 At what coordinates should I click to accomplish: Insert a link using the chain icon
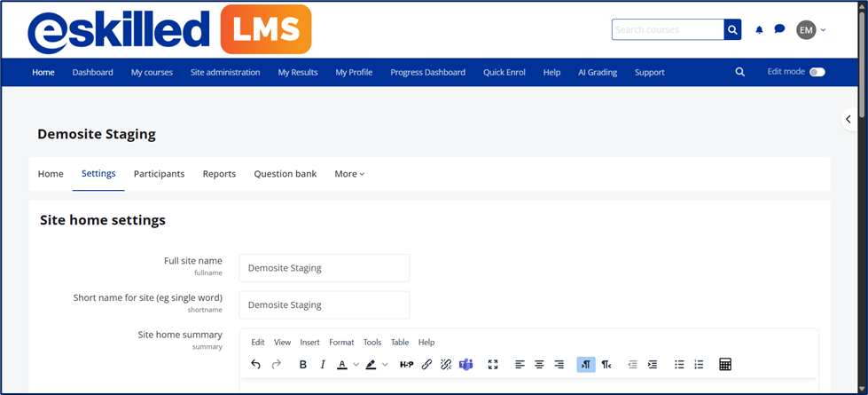point(426,365)
